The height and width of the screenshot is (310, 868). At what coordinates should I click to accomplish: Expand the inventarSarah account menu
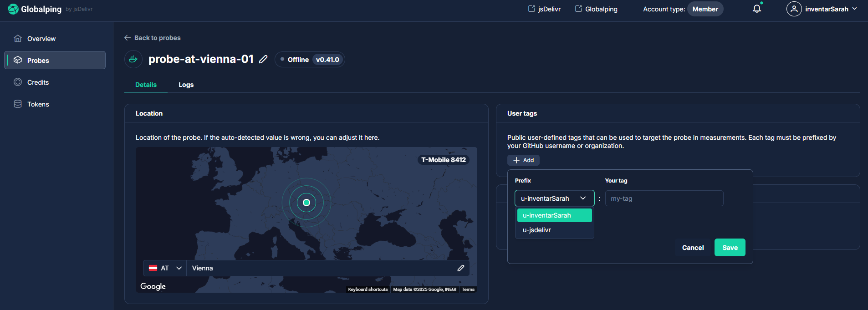click(854, 9)
